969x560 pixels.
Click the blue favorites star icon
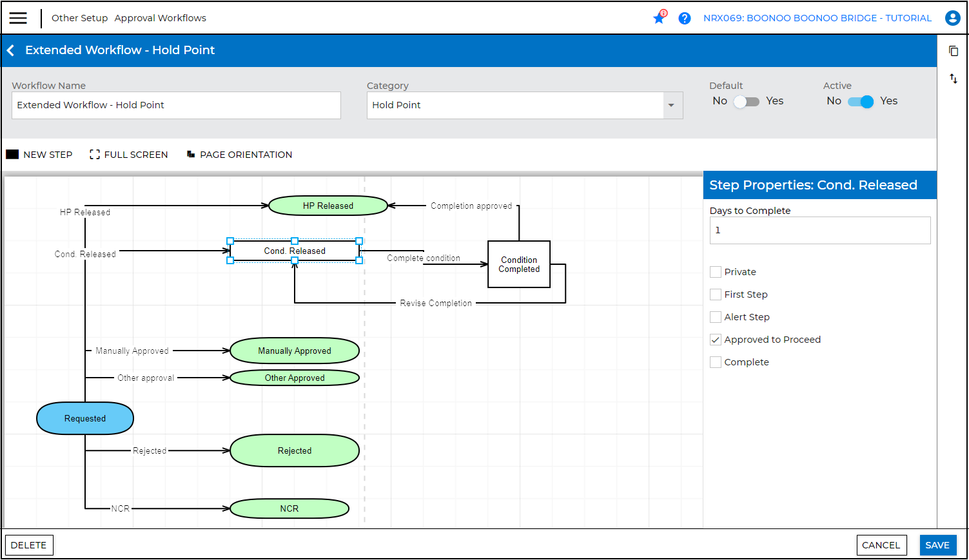point(659,18)
